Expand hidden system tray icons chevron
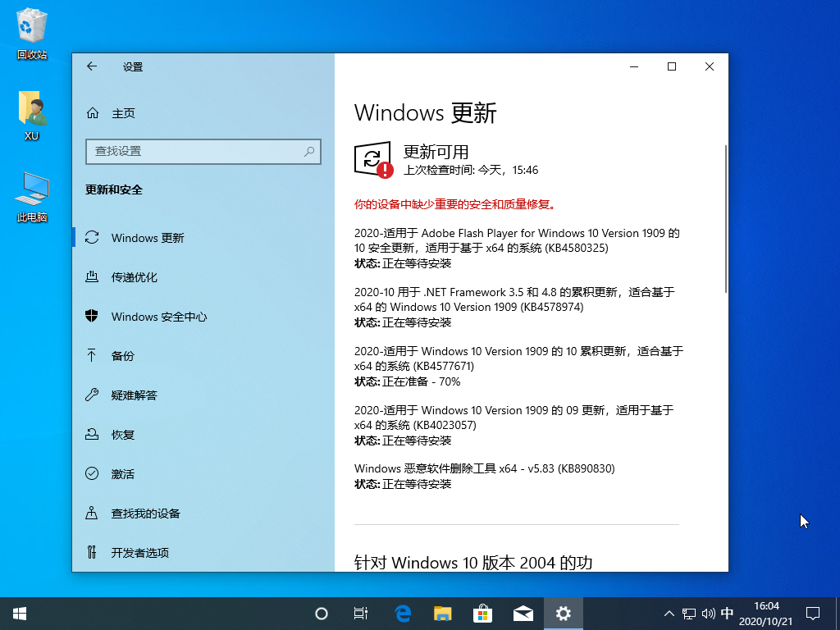Screen dimensions: 840x630 [x=669, y=614]
